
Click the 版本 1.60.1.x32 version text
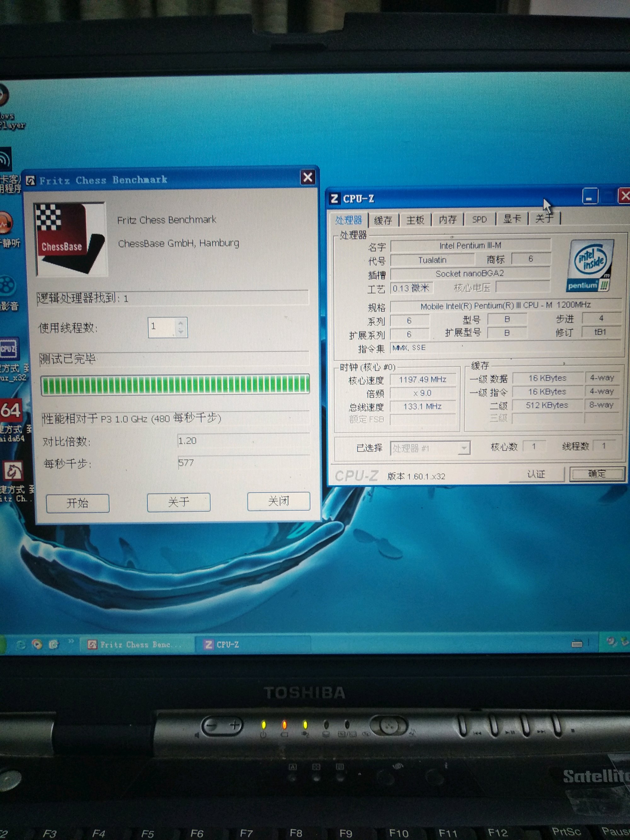point(416,476)
